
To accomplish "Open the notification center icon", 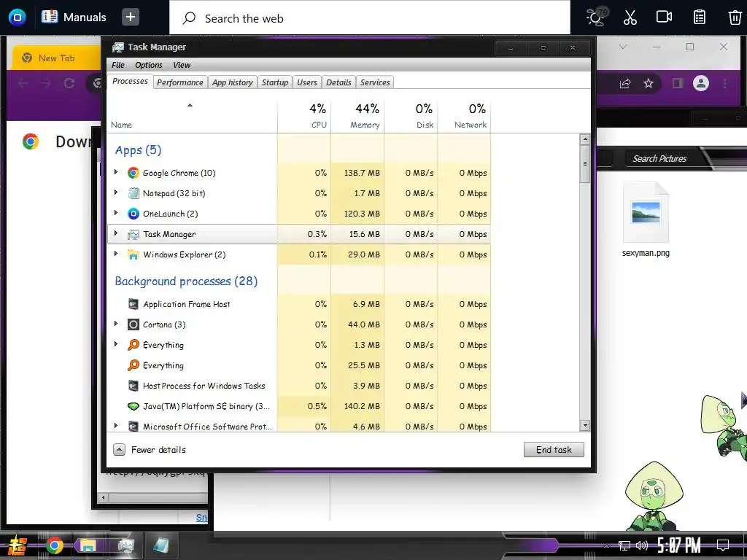I will [723, 545].
